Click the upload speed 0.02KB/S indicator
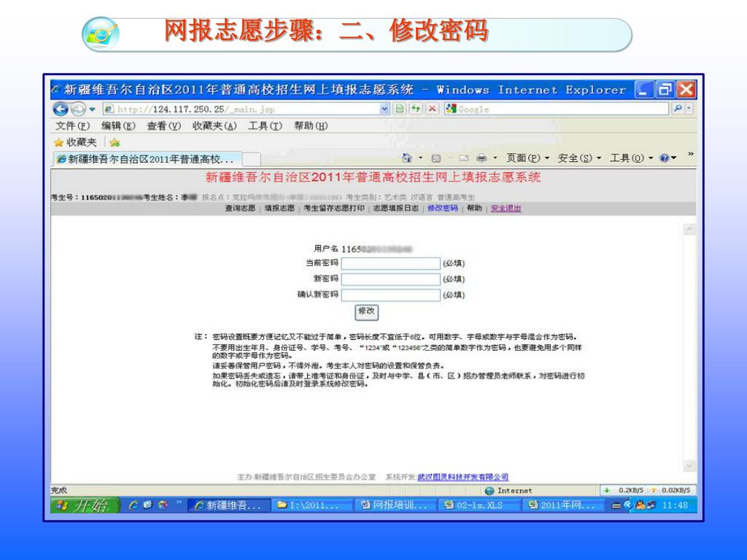 (671, 490)
